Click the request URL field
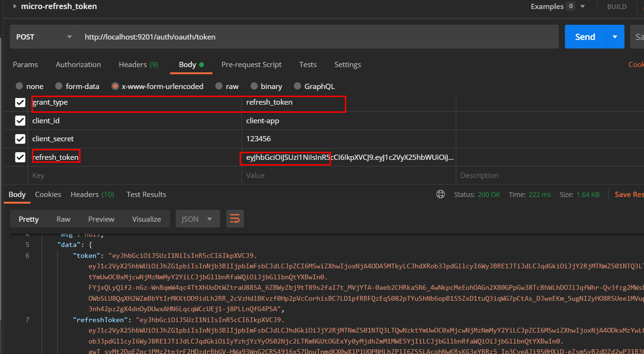This screenshot has width=644, height=354. (x=318, y=37)
